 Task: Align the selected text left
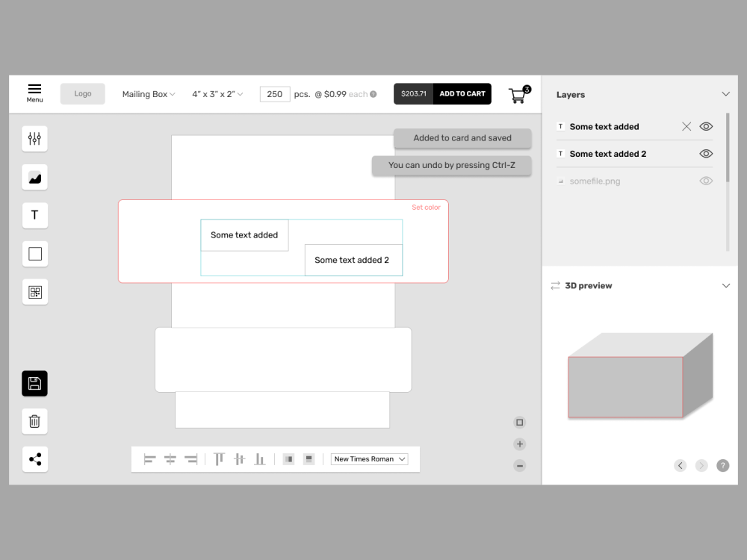[149, 458]
